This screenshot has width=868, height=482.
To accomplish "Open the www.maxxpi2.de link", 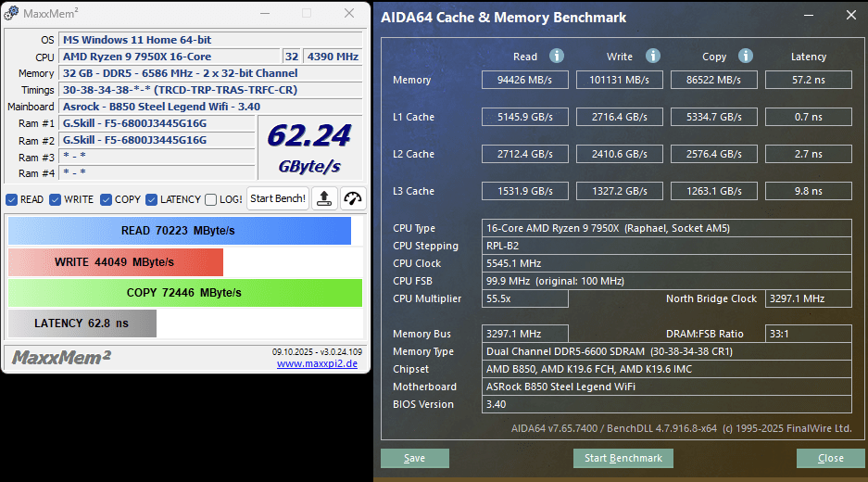I will tap(317, 364).
